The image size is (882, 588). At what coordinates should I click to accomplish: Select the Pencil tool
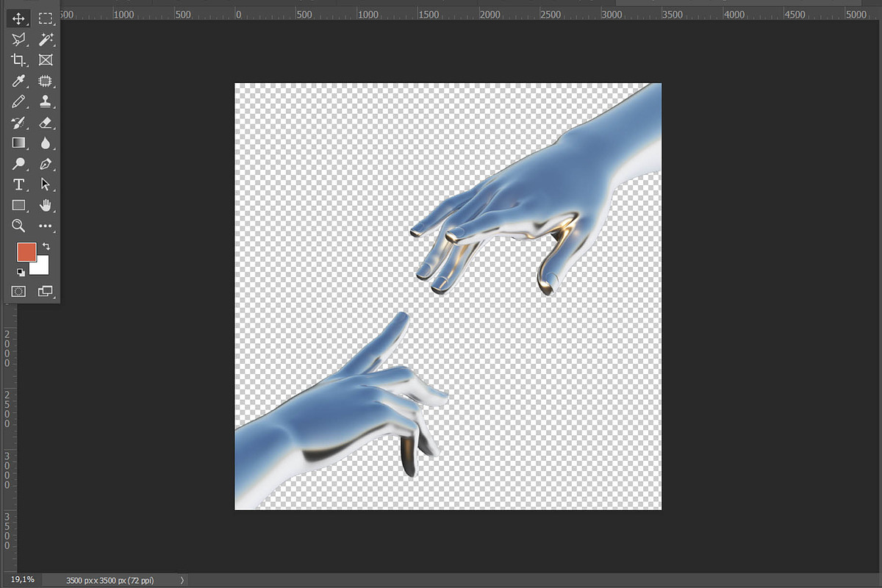19,101
